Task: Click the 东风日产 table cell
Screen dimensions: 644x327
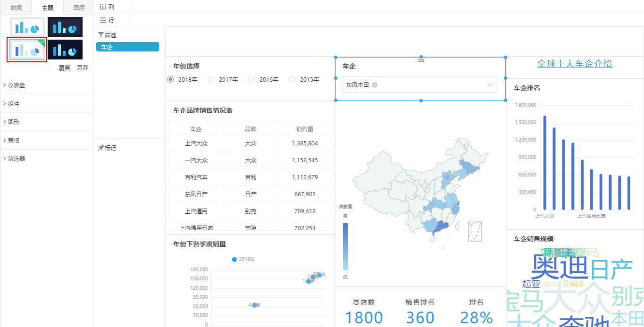Action: (196, 194)
